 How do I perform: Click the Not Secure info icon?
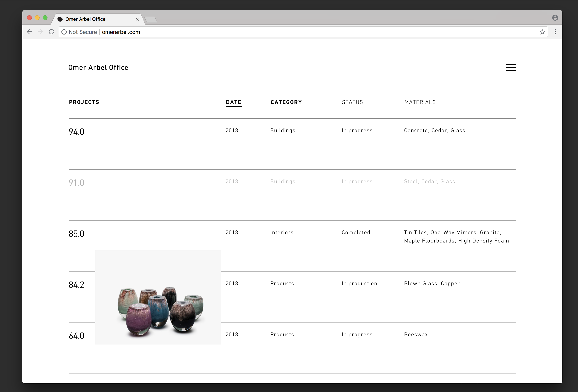click(x=64, y=32)
